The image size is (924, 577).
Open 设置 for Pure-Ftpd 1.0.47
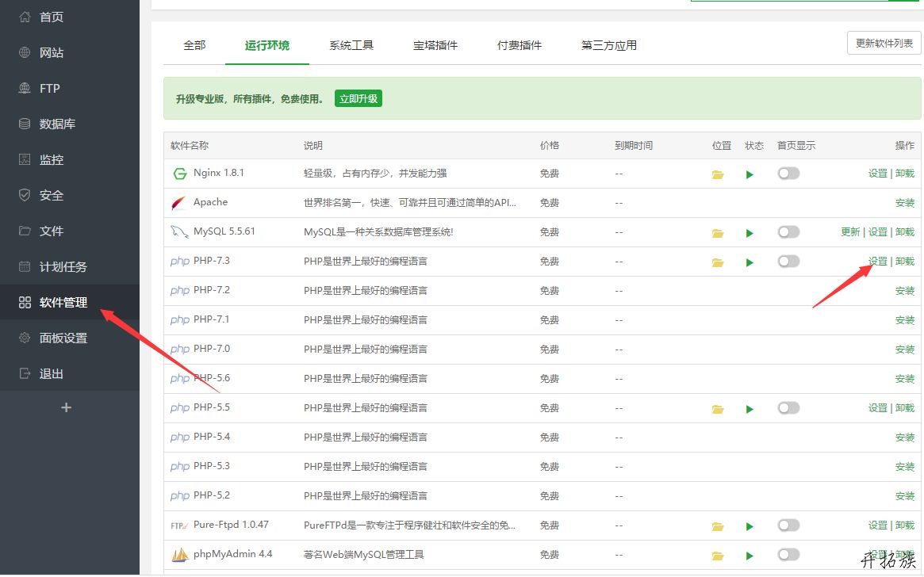(877, 525)
